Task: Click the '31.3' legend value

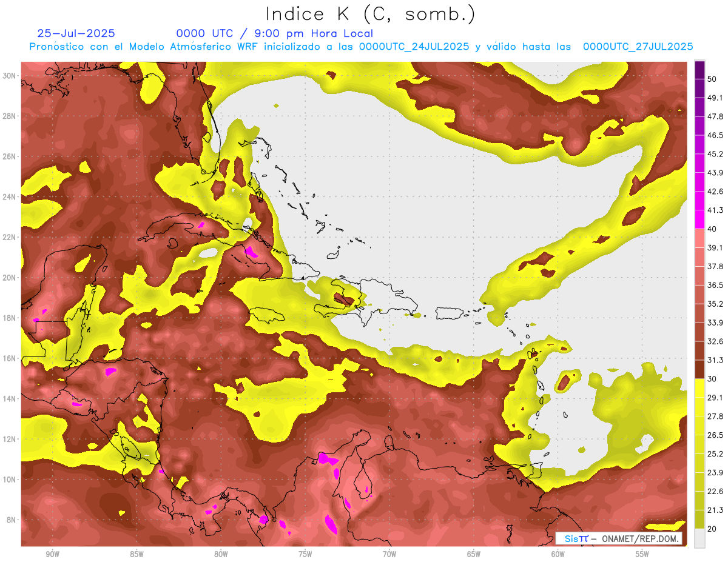Action: coord(715,360)
